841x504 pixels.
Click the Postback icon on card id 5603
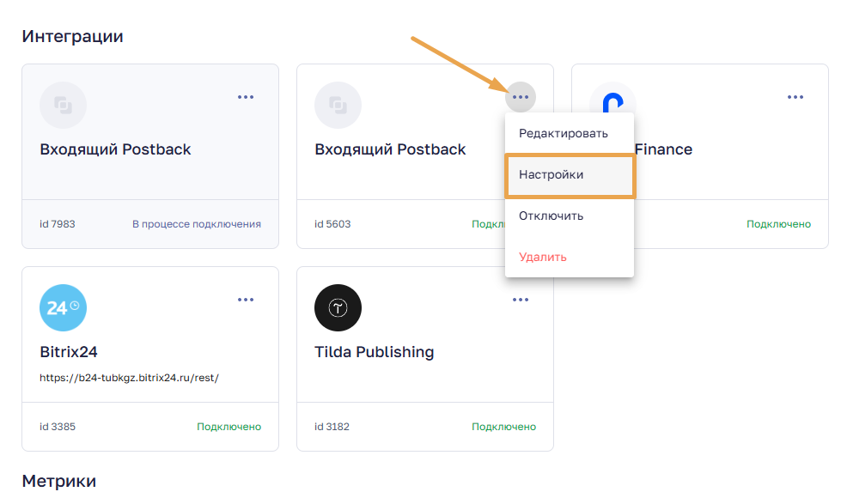pos(338,106)
